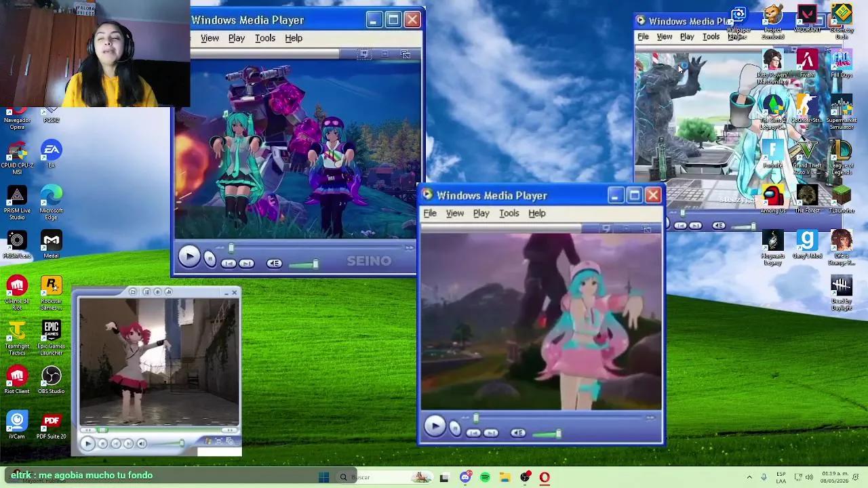Viewport: 868px width, 488px height.
Task: Open the File menu in right Media Player
Action: pos(643,37)
